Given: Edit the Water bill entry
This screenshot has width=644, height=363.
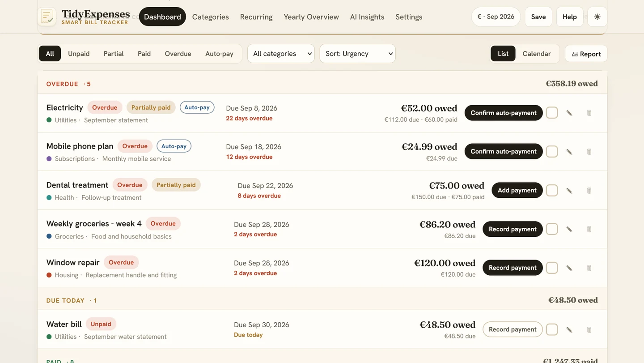Looking at the screenshot, I should coord(569,329).
